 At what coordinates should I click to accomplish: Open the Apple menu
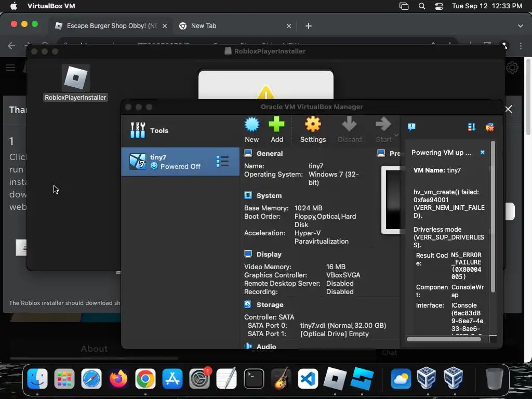tap(14, 6)
